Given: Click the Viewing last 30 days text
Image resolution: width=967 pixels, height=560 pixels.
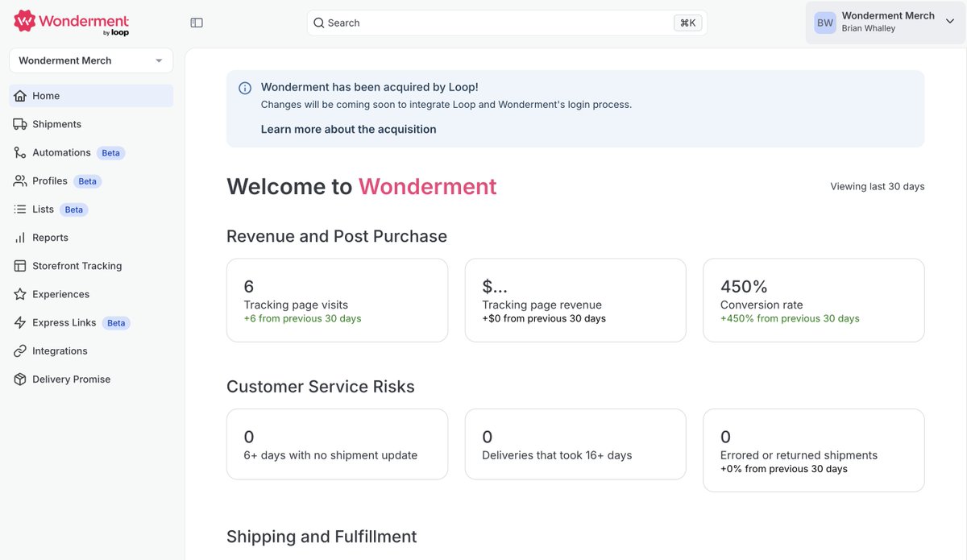Looking at the screenshot, I should pos(878,186).
